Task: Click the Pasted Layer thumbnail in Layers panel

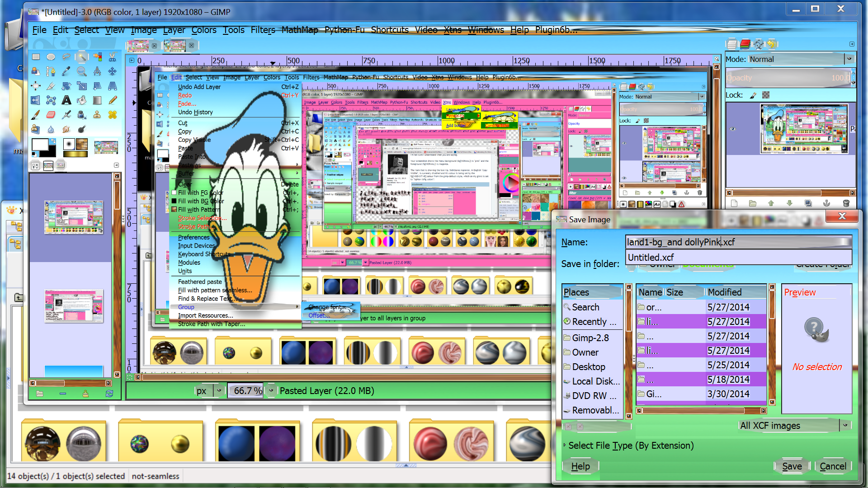Action: click(803, 129)
